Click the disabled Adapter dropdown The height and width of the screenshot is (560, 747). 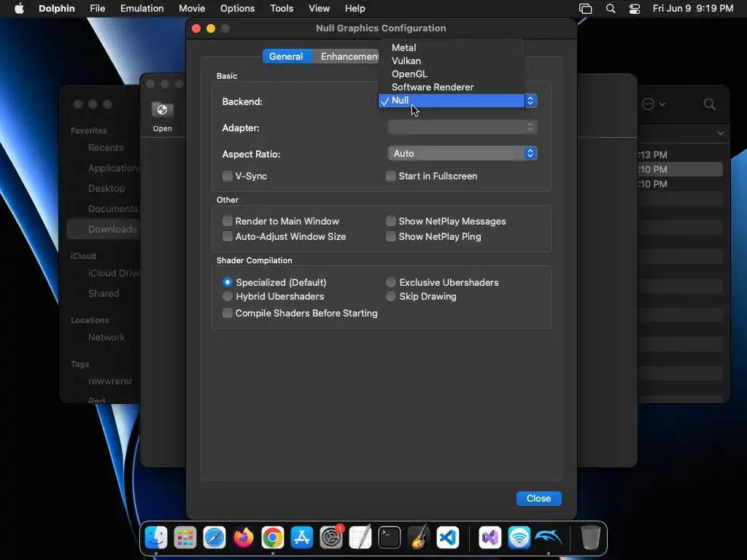(x=462, y=127)
